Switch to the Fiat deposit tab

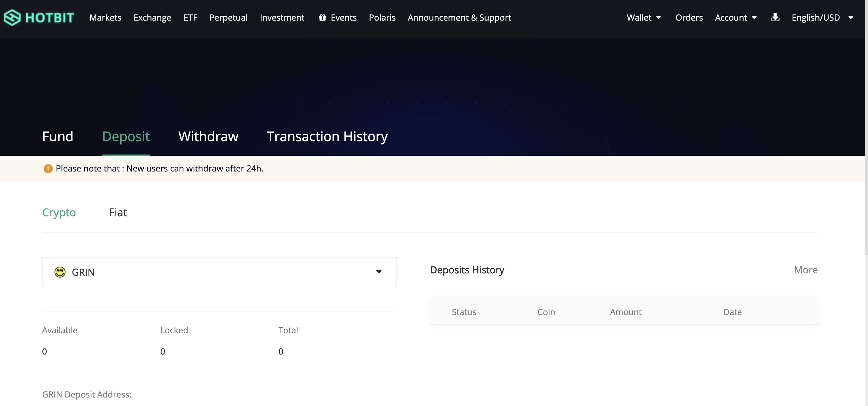click(118, 212)
